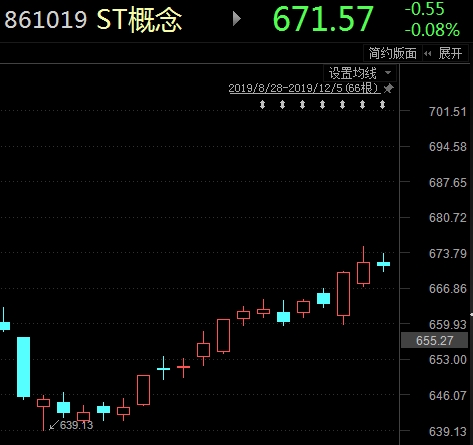Open the 设置均线 dropdown
Screen dimensions: 473x445
click(x=360, y=73)
